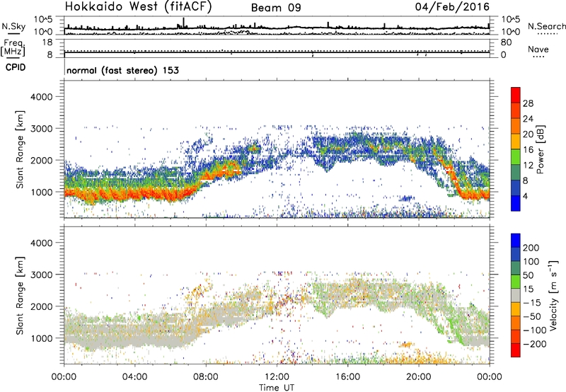
Task: Click the 'Time UT' axis title
Action: [x=277, y=388]
